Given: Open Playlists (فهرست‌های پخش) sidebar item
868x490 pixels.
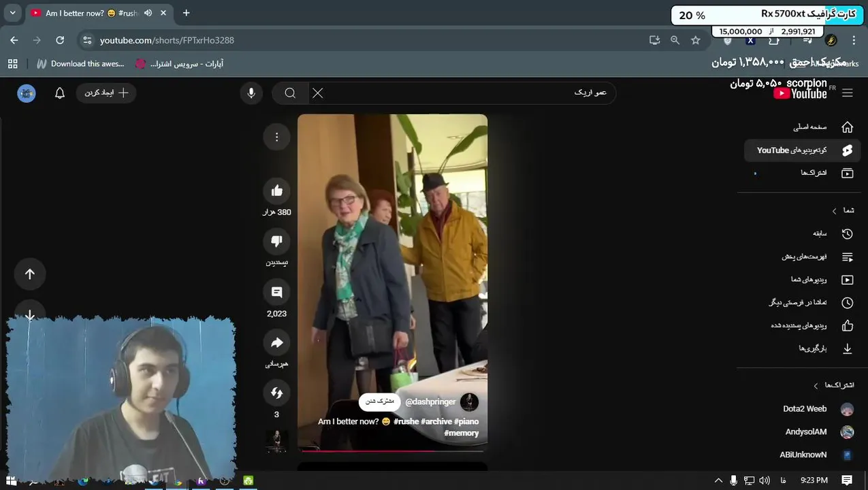Looking at the screenshot, I should coord(801,257).
